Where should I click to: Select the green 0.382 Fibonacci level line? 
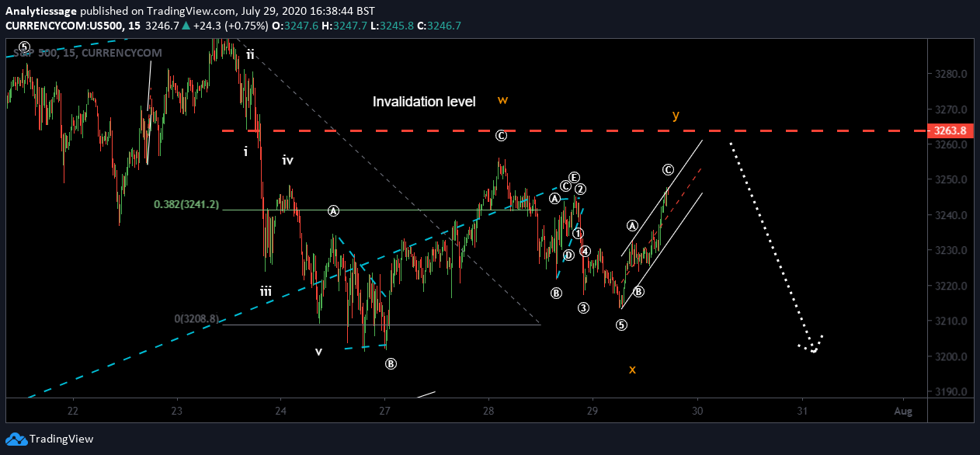pos(381,210)
